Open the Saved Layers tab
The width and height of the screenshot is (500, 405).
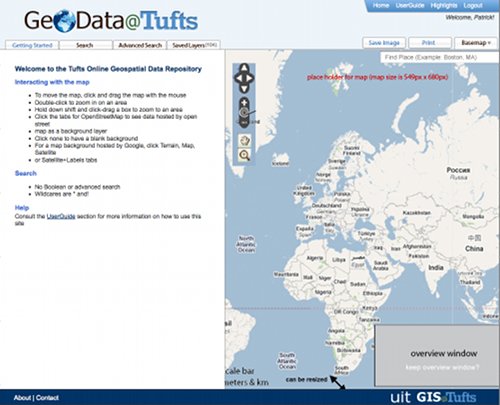click(194, 45)
